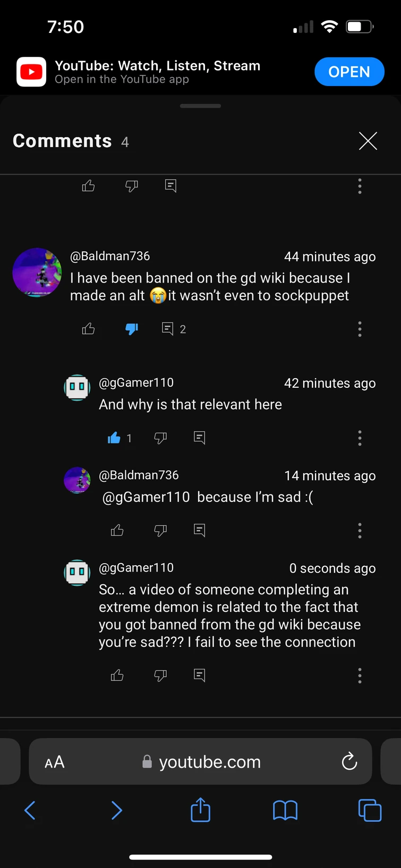
Task: Open options menu for Baldman736's 44-minute-old comment
Action: 360,329
